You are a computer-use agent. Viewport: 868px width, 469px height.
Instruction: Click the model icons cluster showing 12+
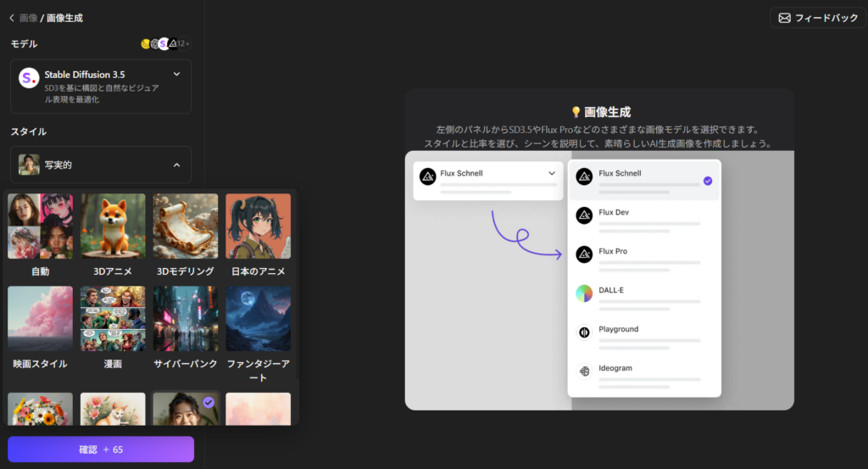(165, 43)
